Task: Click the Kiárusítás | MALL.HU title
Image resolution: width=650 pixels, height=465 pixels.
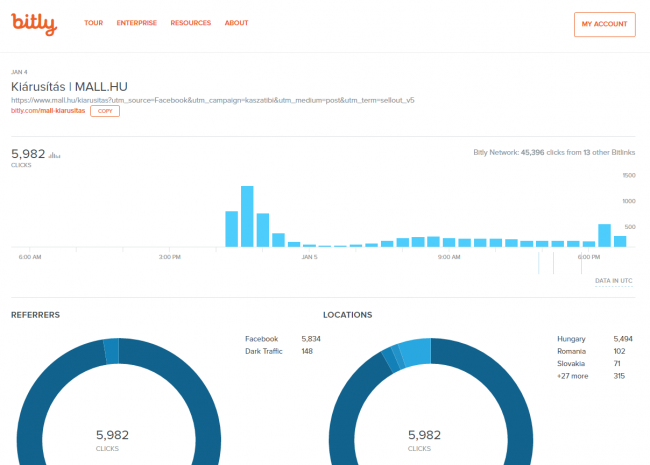Action: point(69,87)
